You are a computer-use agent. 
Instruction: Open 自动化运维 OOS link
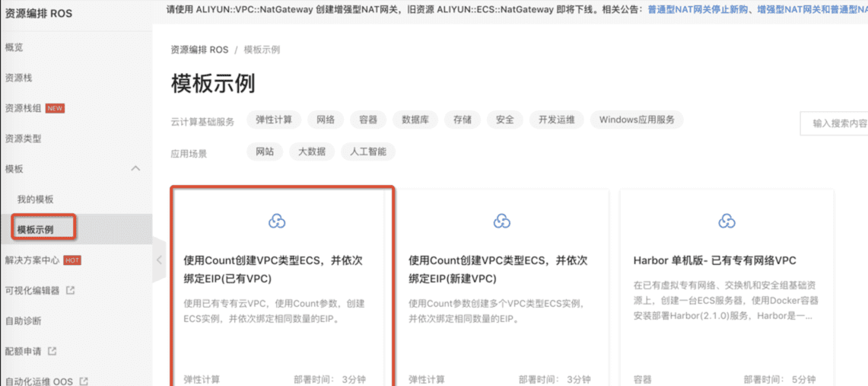click(x=39, y=381)
